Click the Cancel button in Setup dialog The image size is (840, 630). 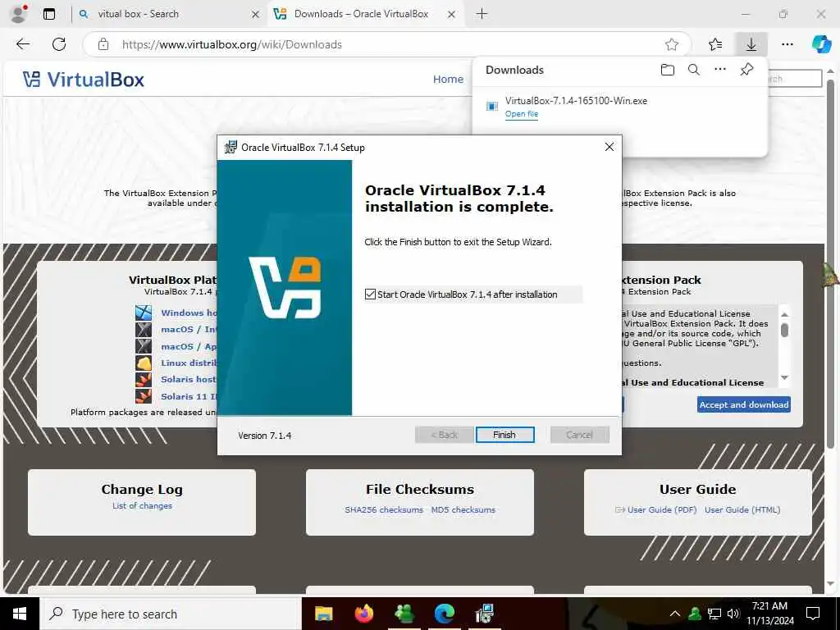point(580,435)
